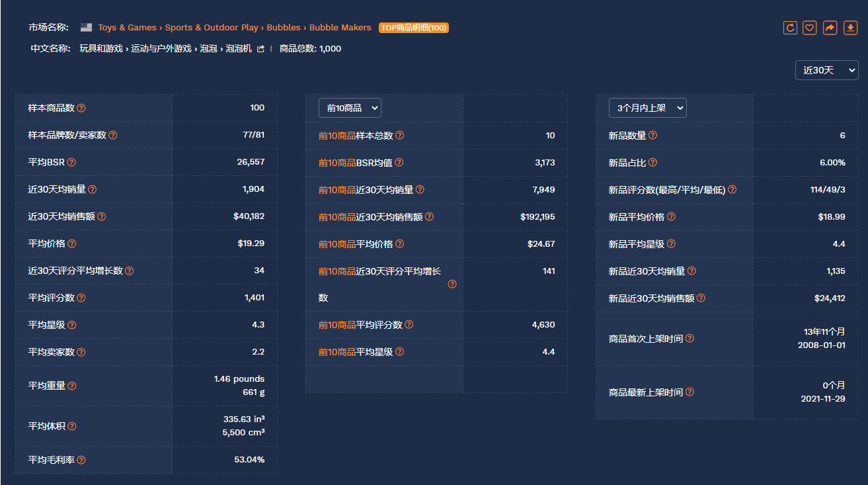This screenshot has height=485, width=868.
Task: Click the heart favorite icon
Action: [810, 28]
